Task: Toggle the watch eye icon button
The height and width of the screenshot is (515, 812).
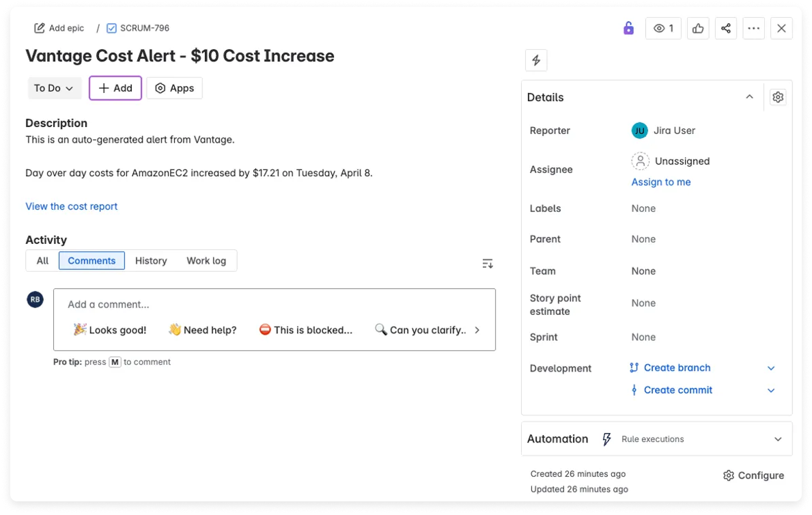Action: click(x=663, y=28)
